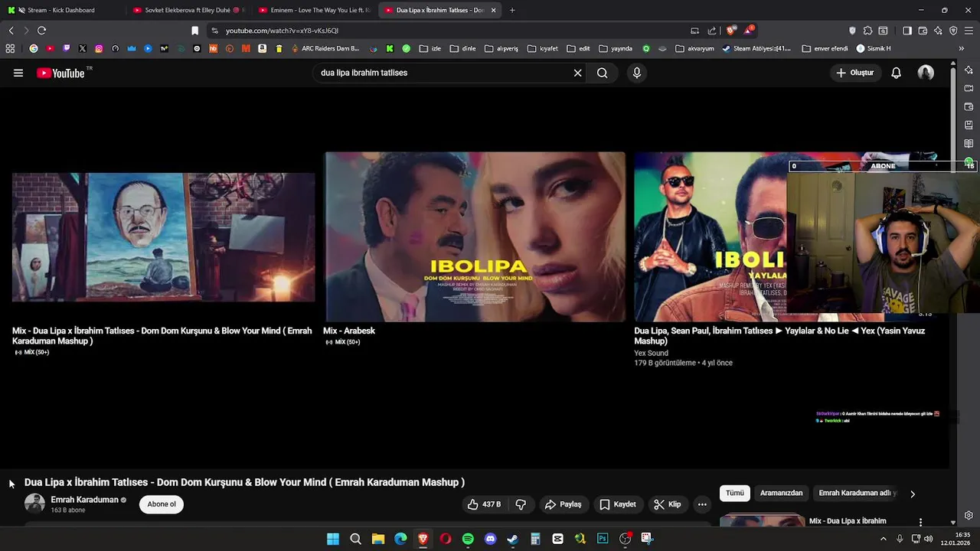Open the yayında bookmarks folder

click(616, 48)
